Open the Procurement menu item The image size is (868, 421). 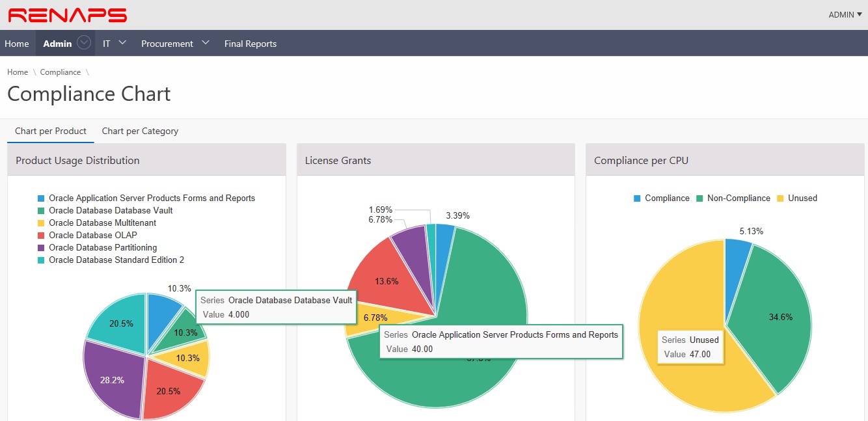click(x=167, y=44)
